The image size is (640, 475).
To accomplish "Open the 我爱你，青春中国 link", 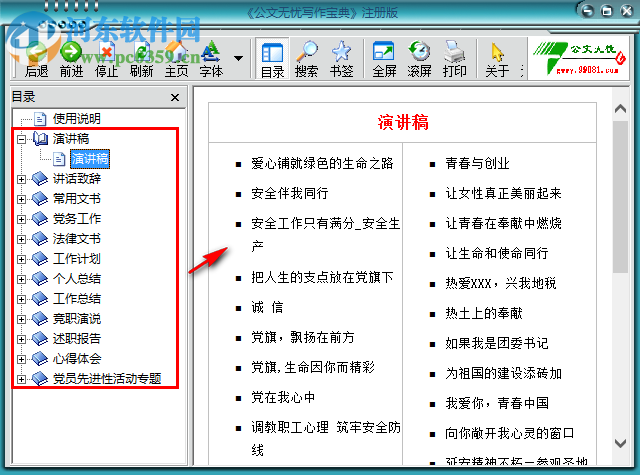I will pyautogui.click(x=497, y=403).
